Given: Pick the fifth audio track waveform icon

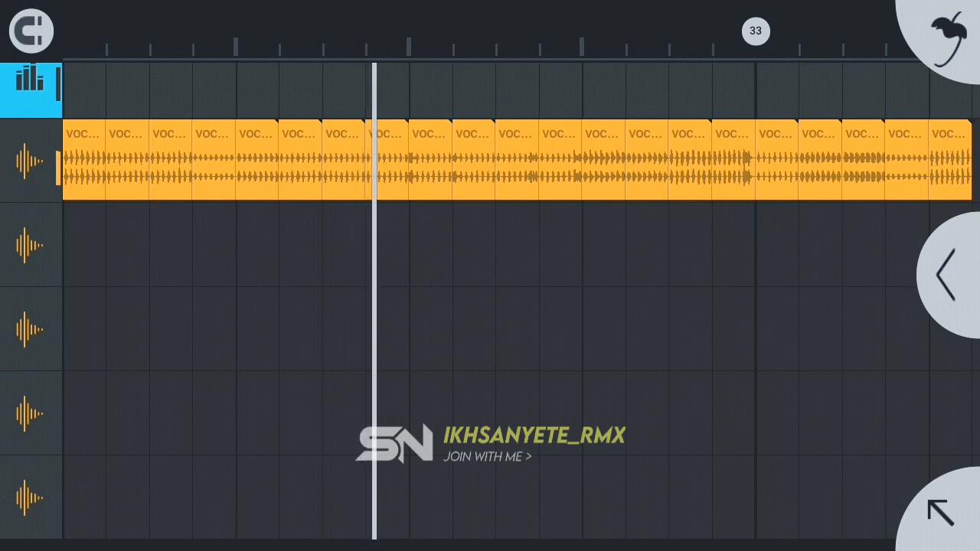Looking at the screenshot, I should click(x=29, y=497).
